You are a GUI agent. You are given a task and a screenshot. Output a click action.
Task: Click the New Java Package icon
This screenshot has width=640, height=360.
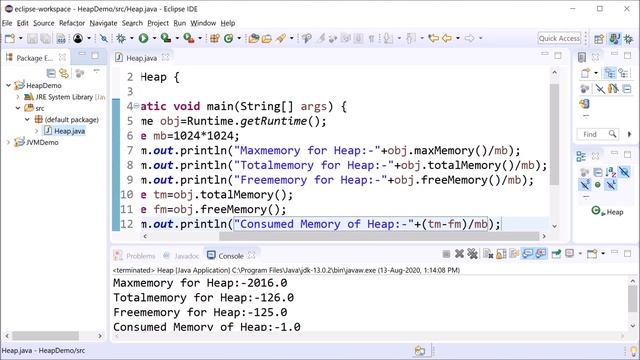tap(215, 38)
